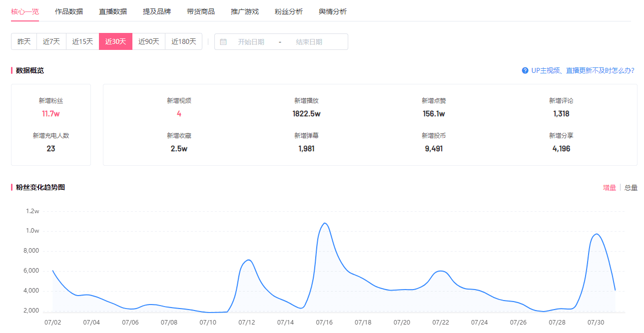View the 粉丝分析 tab

click(x=289, y=11)
